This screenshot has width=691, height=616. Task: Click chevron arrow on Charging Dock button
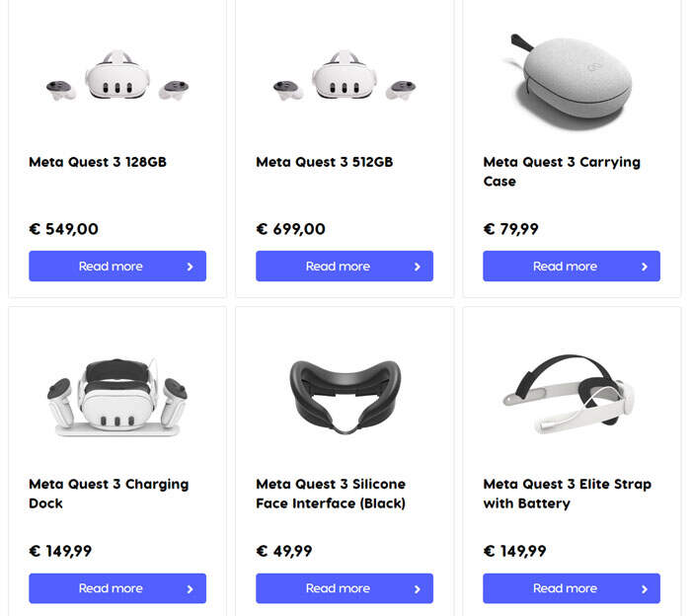coord(190,588)
